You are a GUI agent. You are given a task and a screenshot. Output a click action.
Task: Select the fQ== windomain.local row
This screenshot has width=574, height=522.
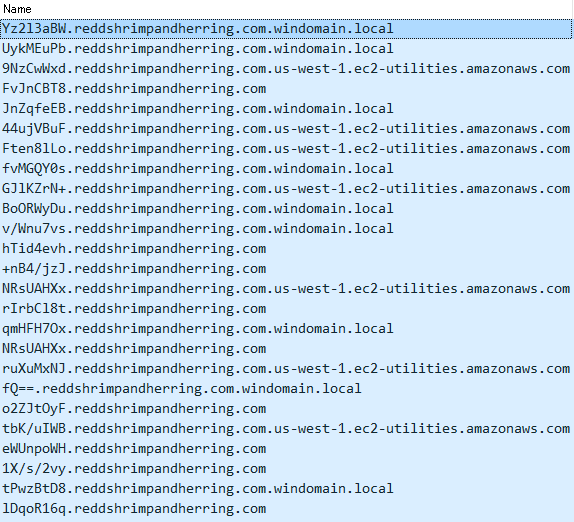[x=286, y=389]
